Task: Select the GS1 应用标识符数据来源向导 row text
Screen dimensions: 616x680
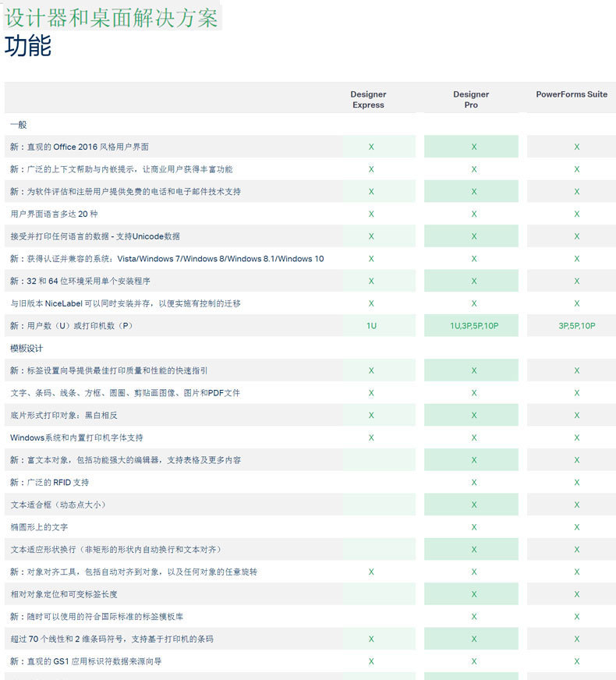Action: [86, 661]
